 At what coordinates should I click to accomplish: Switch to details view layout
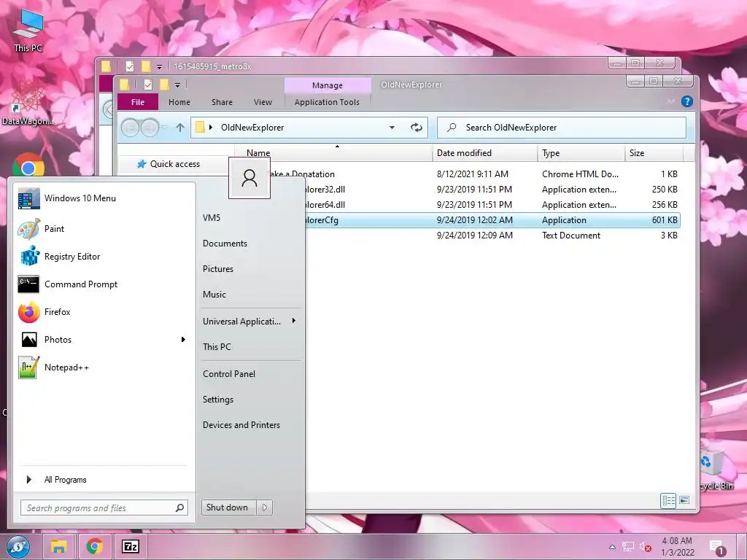(668, 500)
